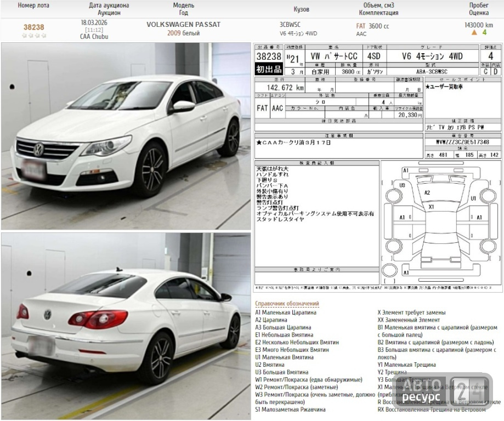Click the orange triangle icon beside grade 4
The image size is (504, 421).
(x=474, y=32)
